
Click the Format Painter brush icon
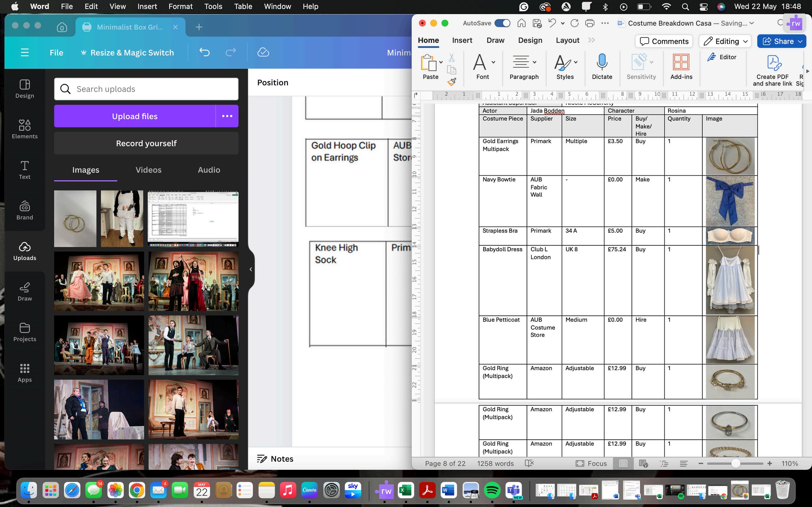click(x=452, y=82)
